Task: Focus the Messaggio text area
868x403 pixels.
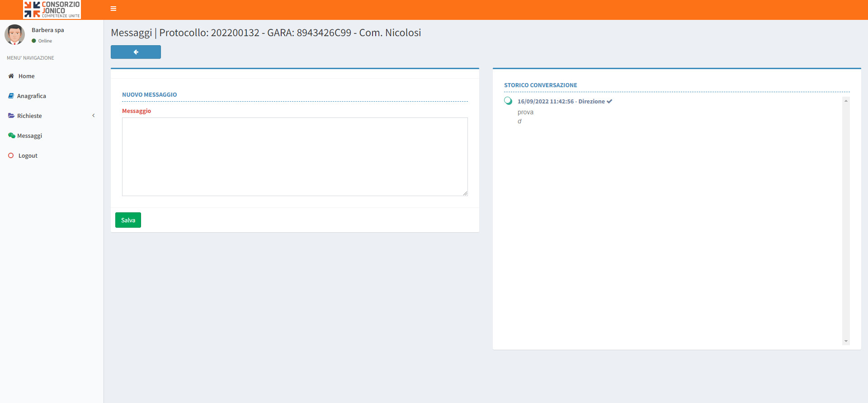Action: [x=295, y=156]
